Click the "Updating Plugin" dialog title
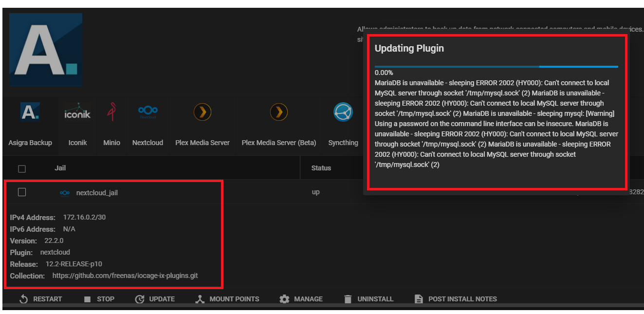644x314 pixels. pyautogui.click(x=409, y=48)
